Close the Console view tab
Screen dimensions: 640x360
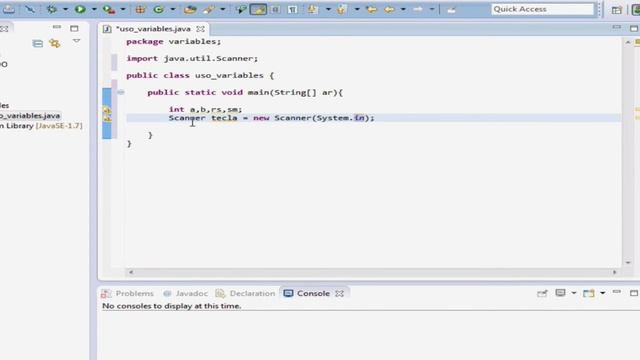[x=340, y=293]
